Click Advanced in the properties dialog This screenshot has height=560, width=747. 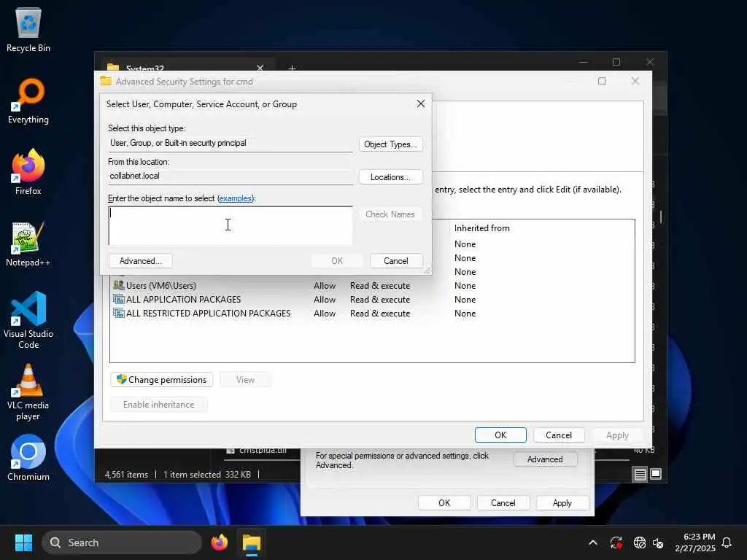click(x=545, y=459)
